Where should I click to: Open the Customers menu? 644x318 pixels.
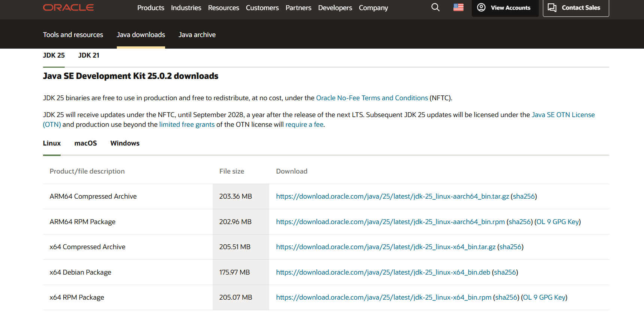[262, 8]
